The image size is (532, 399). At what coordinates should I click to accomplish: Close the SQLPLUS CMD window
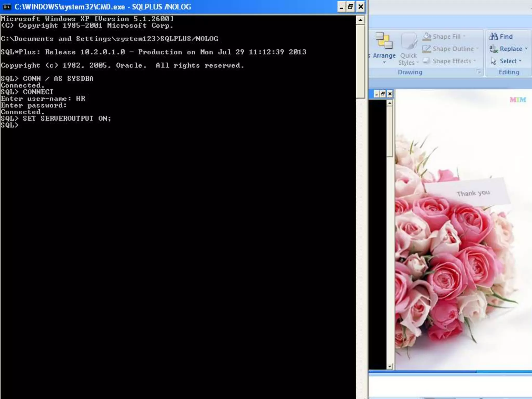point(361,7)
